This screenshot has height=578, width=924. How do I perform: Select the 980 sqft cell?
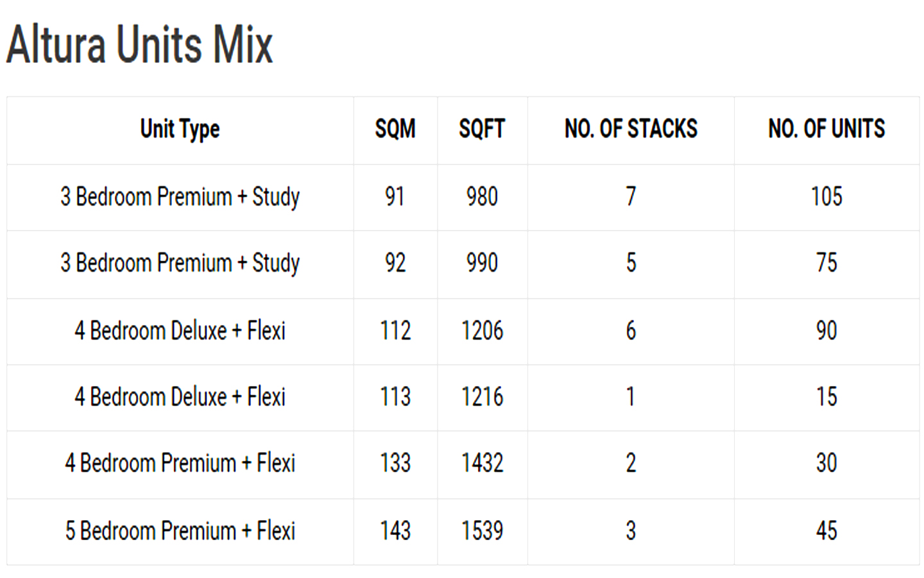(x=482, y=197)
